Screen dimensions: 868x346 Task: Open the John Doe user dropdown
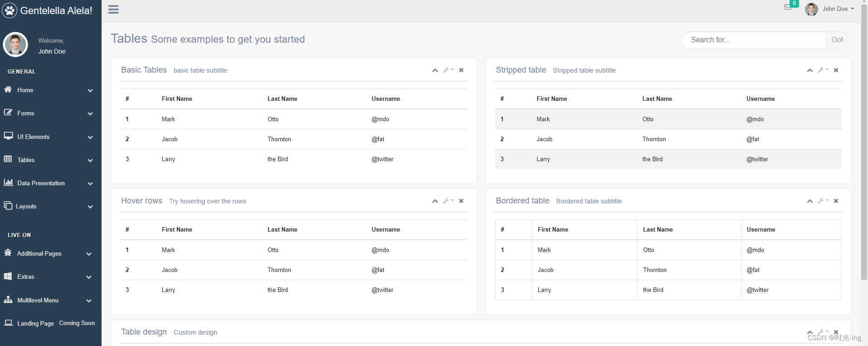tap(838, 9)
